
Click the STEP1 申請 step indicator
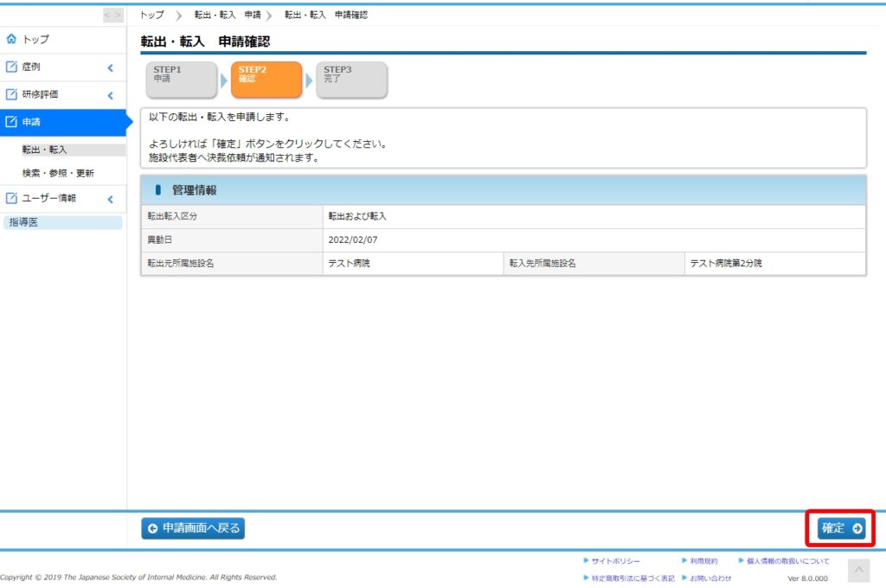(181, 80)
